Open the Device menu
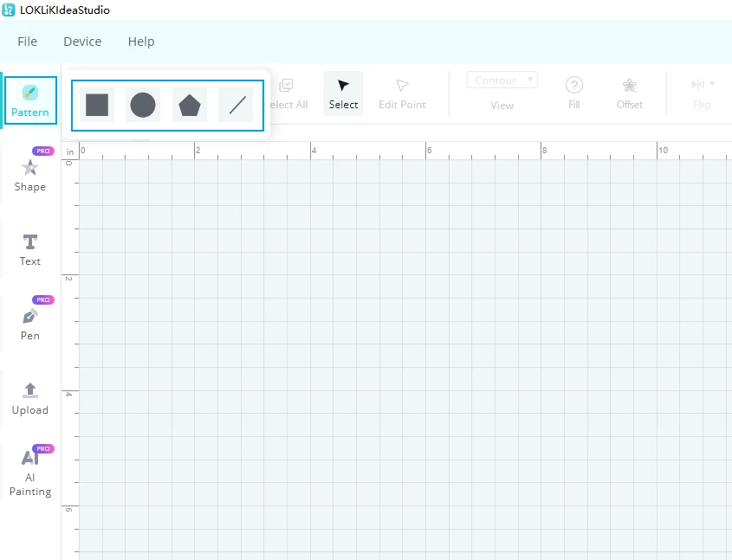Screen dimensions: 732x560 click(x=82, y=42)
